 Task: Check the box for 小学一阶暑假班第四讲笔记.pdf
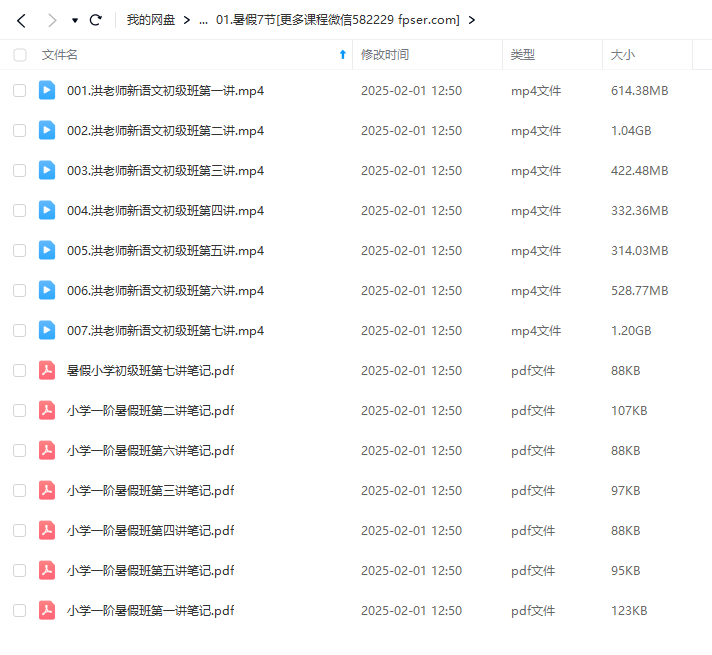point(20,530)
